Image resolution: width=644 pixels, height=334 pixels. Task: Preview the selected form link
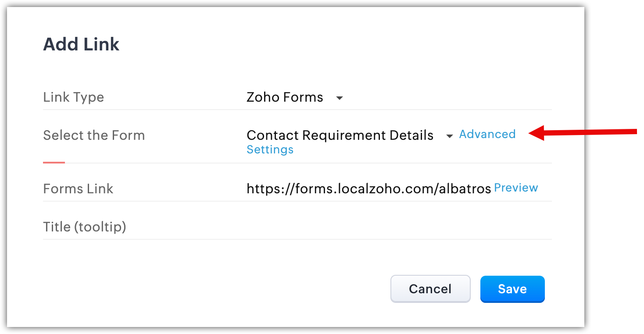click(516, 188)
